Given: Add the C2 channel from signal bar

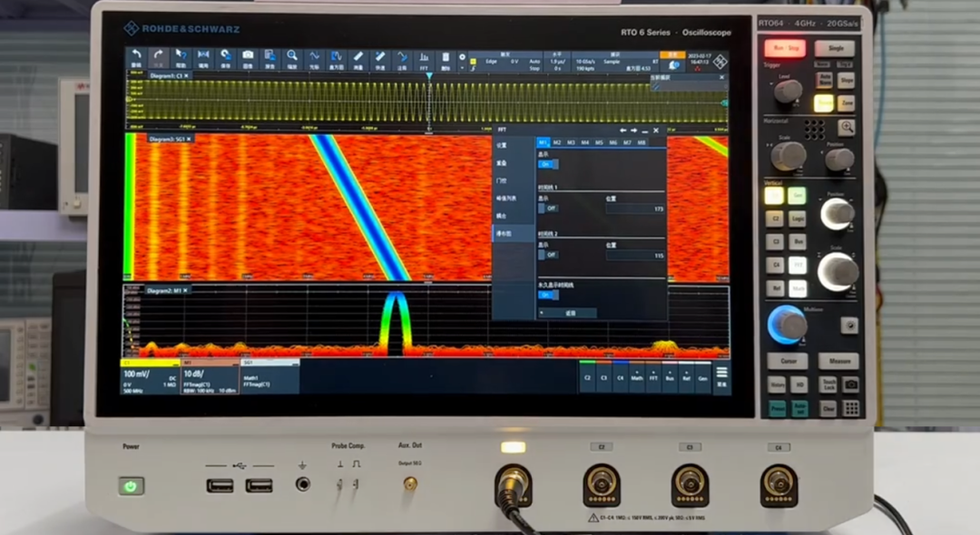Looking at the screenshot, I should point(588,375).
